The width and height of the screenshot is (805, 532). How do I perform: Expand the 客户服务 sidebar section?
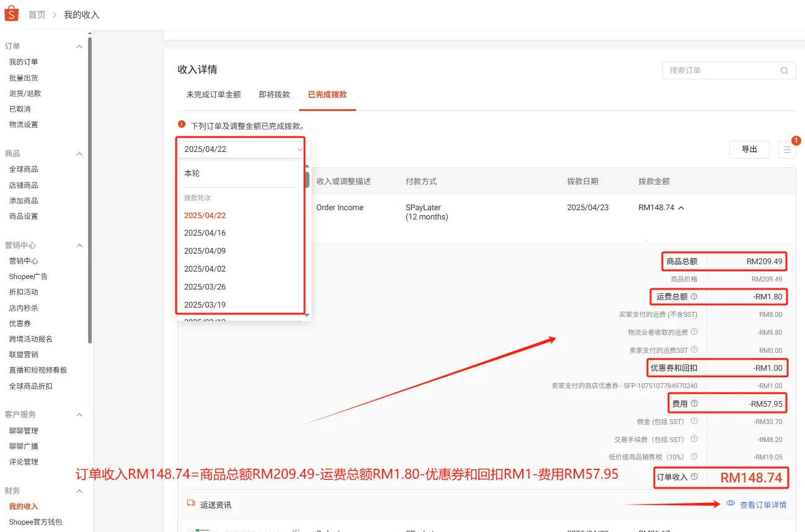click(x=79, y=414)
